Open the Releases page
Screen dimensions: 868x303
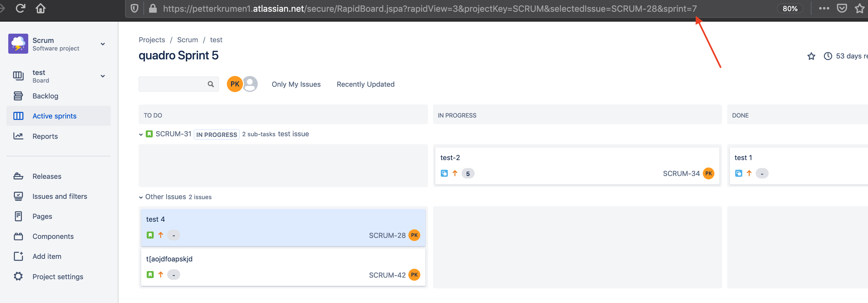(x=47, y=176)
